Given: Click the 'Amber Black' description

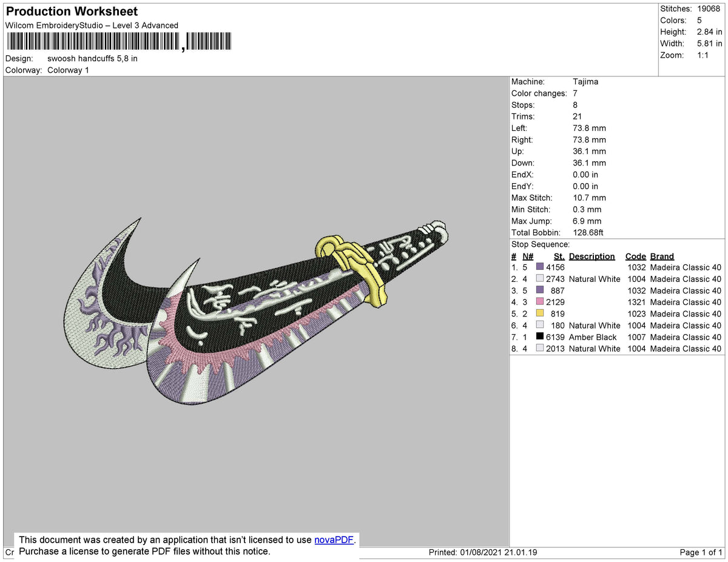Looking at the screenshot, I should tap(593, 337).
